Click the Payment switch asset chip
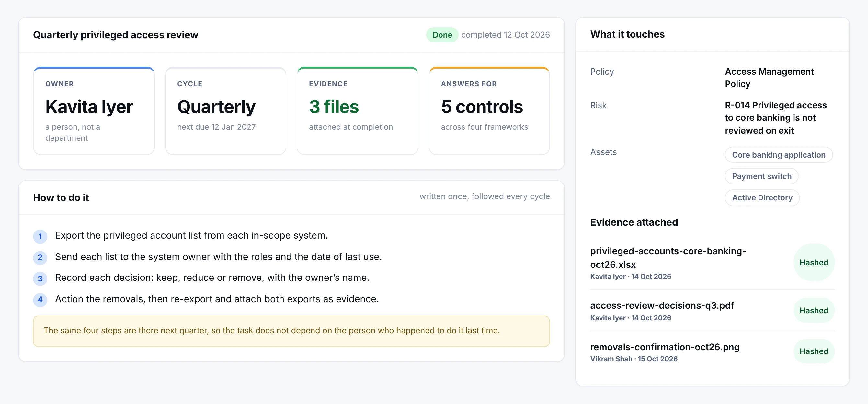 point(761,176)
